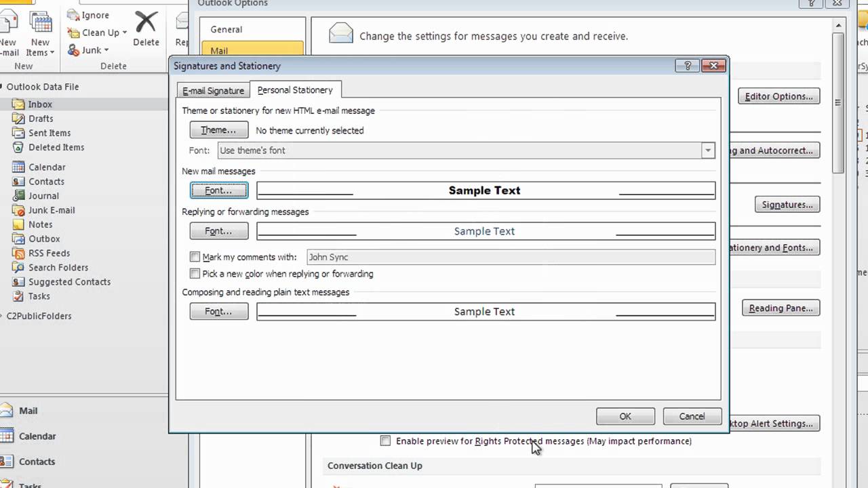The image size is (868, 488).
Task: Click the Theme... button
Action: [218, 130]
